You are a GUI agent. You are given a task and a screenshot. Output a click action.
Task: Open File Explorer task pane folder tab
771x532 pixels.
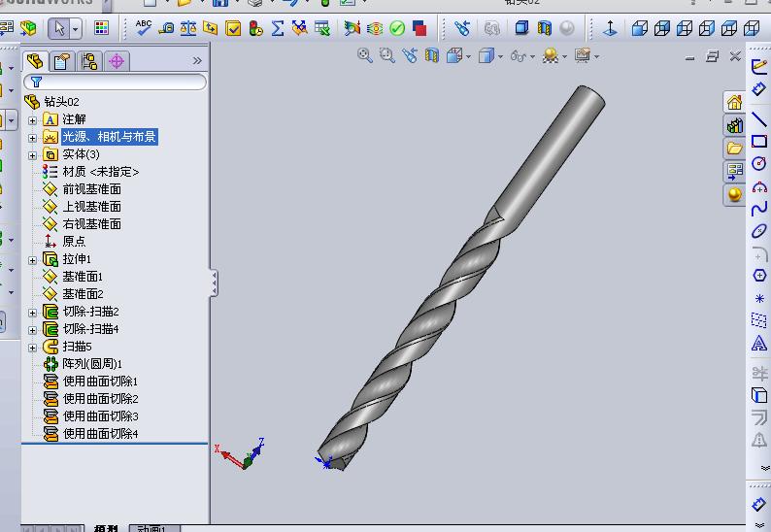point(734,148)
